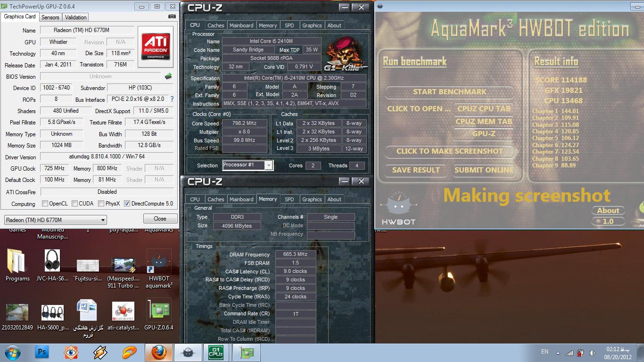Click the EN language indicator in taskbar
This screenshot has height=362, width=644.
(545, 352)
